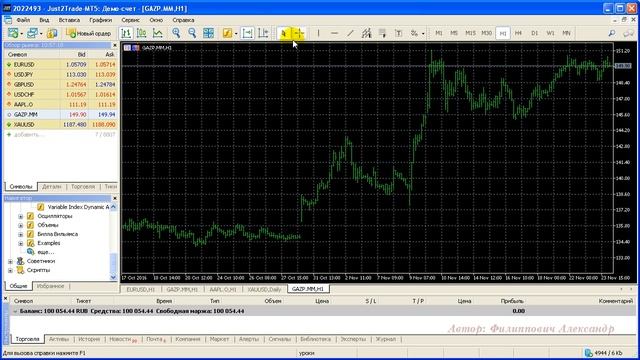The width and height of the screenshot is (640, 360).
Task: Open dropdown arrow beside shapes tool
Action: point(423,33)
